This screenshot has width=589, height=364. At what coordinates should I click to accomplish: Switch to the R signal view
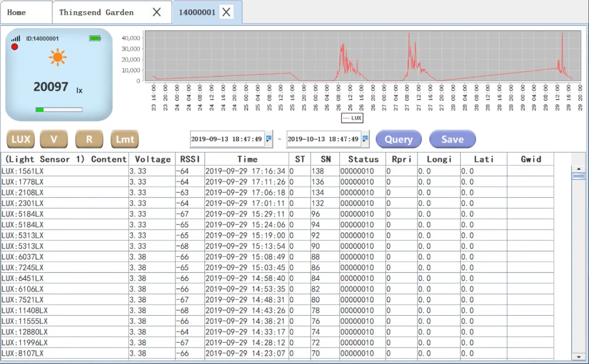point(89,140)
